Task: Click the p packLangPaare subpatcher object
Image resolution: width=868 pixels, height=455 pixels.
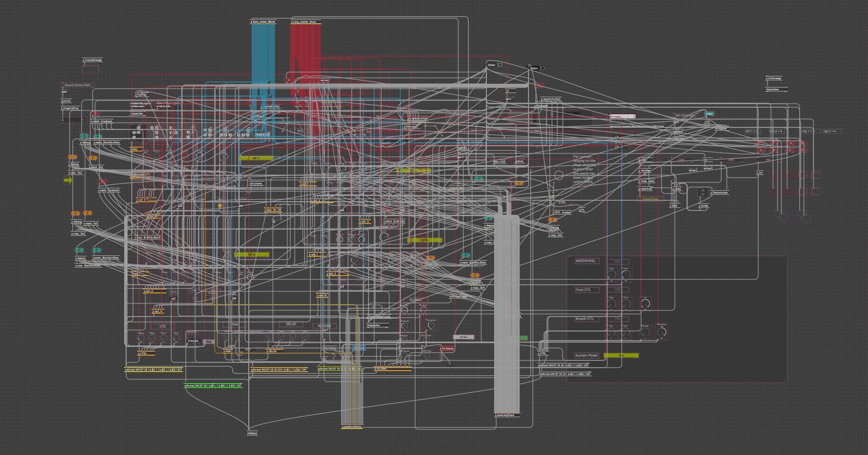Action: 507,415
